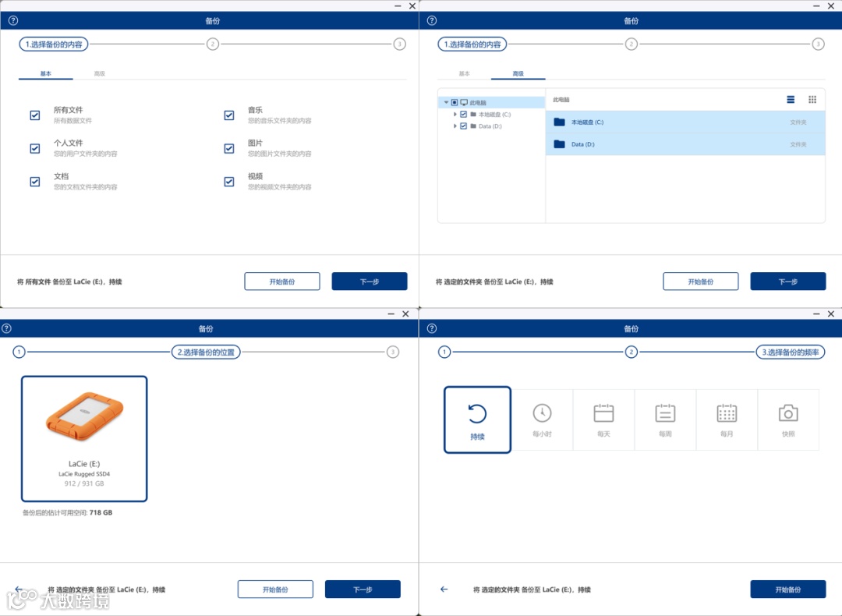Switch file browser to list view icon
The height and width of the screenshot is (616, 842).
point(791,99)
